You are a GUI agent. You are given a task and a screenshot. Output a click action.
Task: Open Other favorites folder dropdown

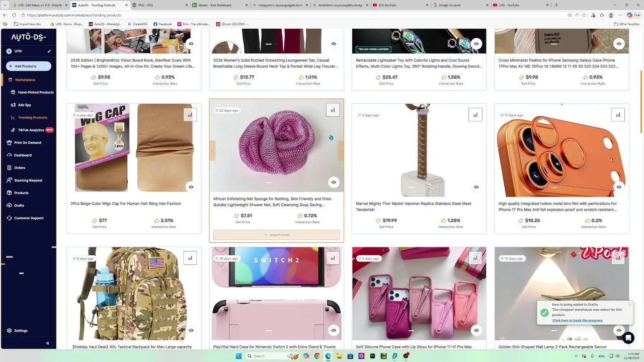627,24
